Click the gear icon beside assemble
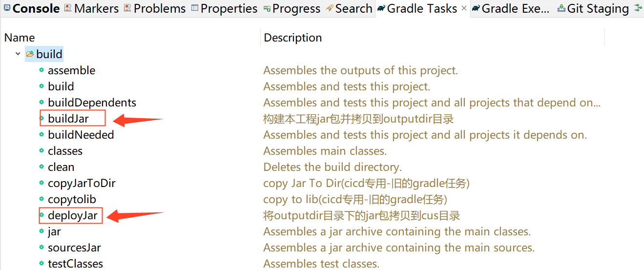Viewport: 644px width, 270px height. tap(42, 70)
